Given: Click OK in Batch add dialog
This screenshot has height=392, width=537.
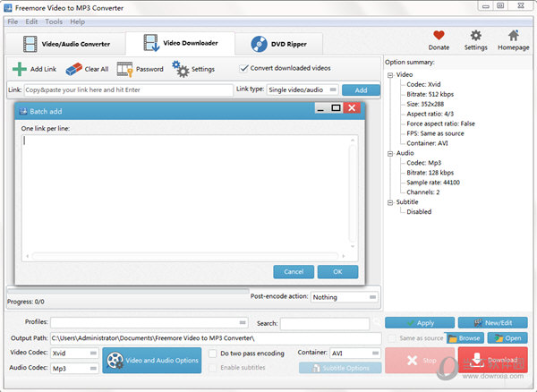Looking at the screenshot, I should click(x=337, y=272).
